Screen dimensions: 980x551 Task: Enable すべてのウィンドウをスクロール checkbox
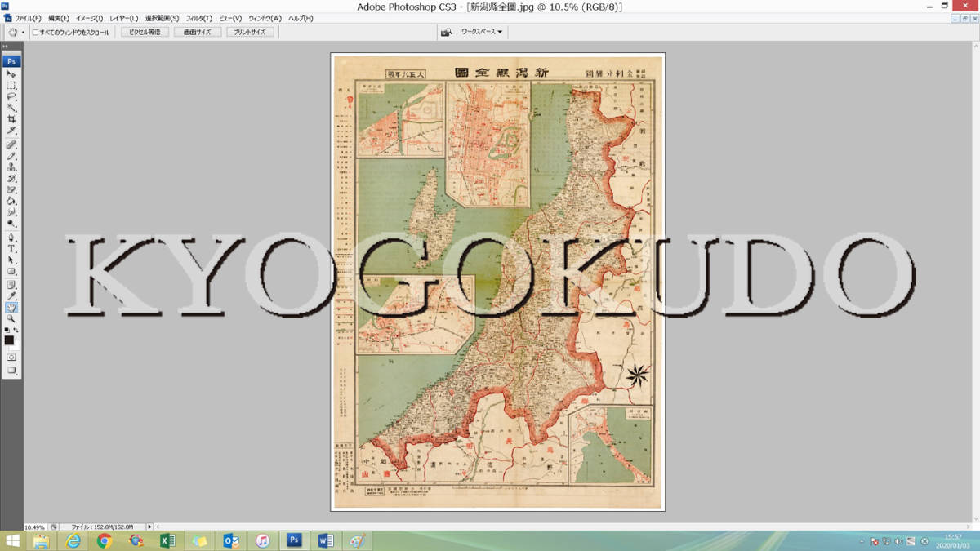coord(35,32)
